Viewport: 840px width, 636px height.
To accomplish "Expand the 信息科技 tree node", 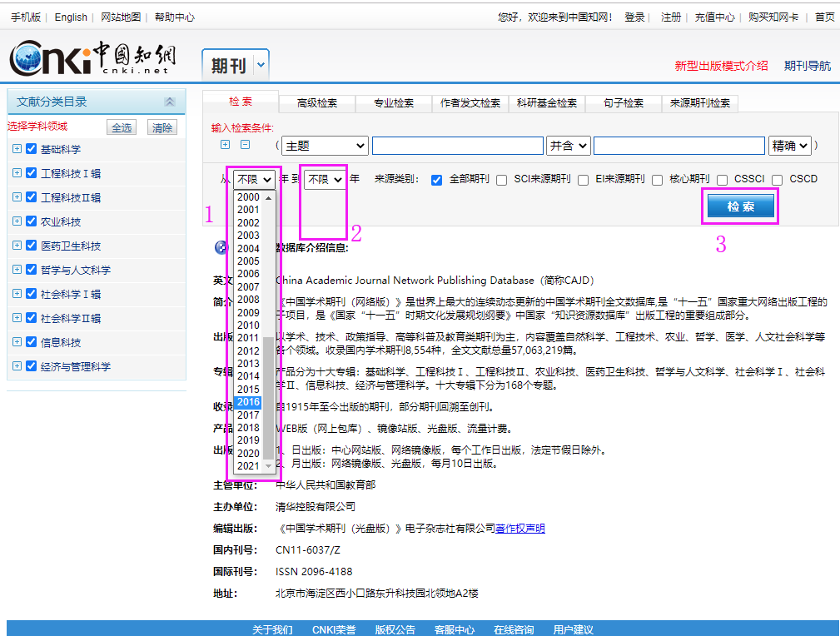I will point(17,341).
